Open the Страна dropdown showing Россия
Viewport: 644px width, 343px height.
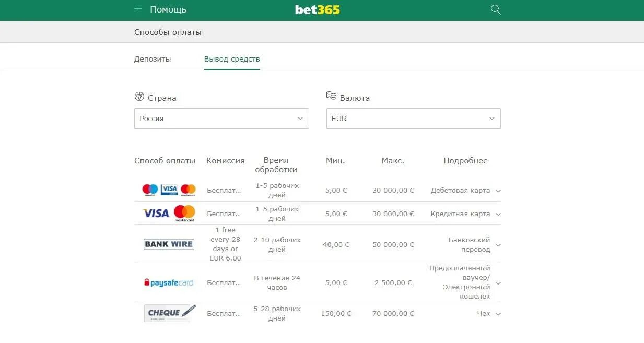click(221, 119)
